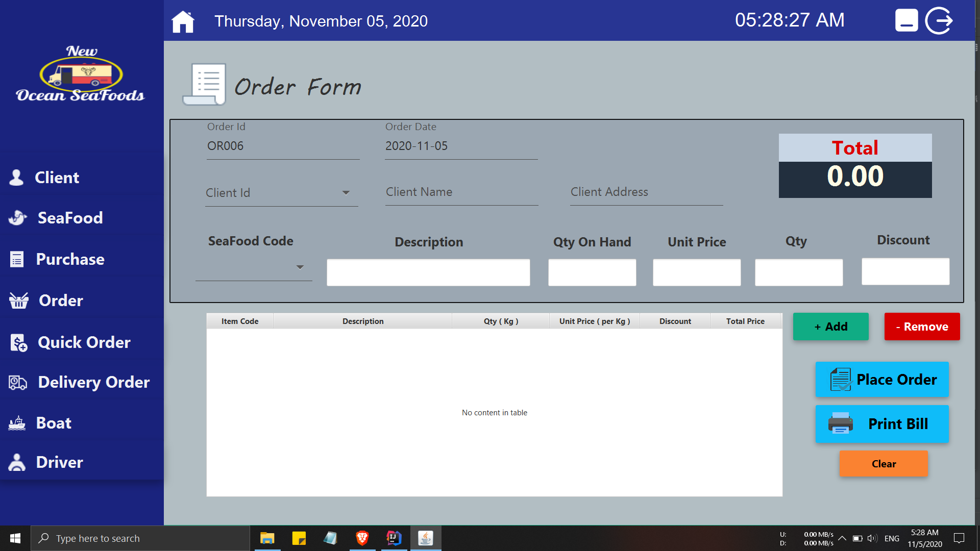
Task: Click the red Remove button
Action: [x=922, y=327]
